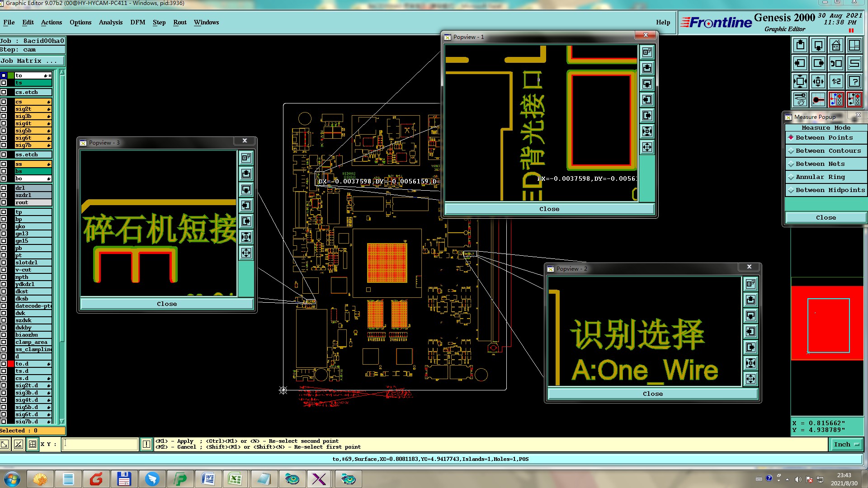Click the grid snap icon near XY label
Image resolution: width=868 pixels, height=488 pixels.
coord(33,444)
